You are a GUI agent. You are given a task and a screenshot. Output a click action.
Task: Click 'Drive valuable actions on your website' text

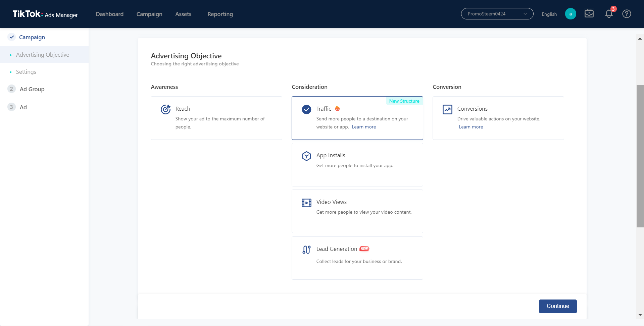point(498,119)
